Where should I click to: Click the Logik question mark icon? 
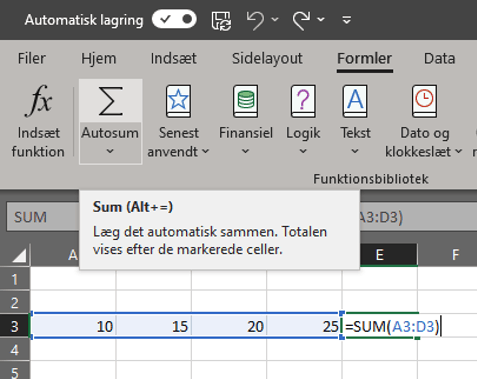click(303, 101)
